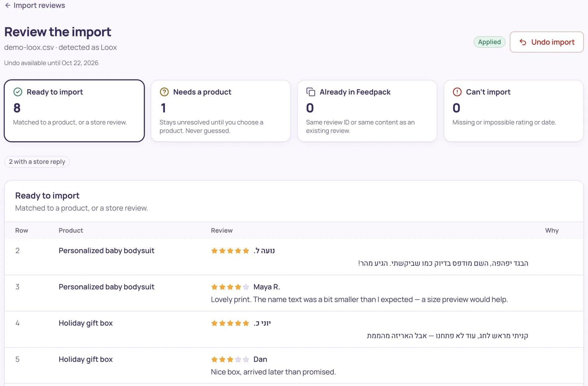The image size is (588, 386).
Task: Click 'Undo available until Oct 22, 2026' text
Action: pos(51,63)
